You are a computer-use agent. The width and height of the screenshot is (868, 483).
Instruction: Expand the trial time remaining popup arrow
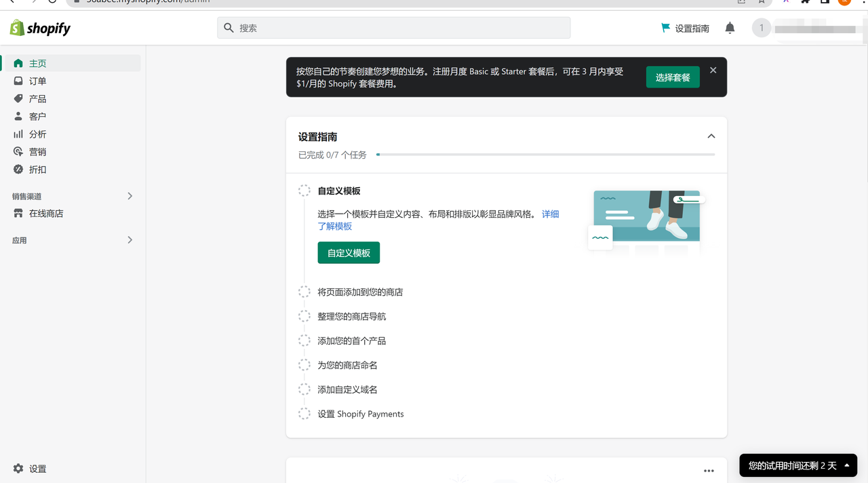pos(847,465)
